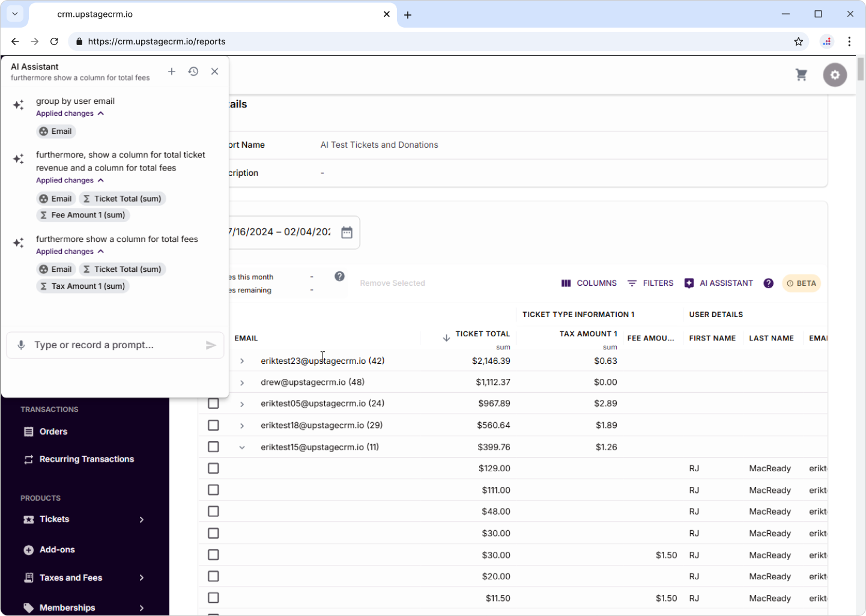The width and height of the screenshot is (866, 616).
Task: Expand the Tickets sidebar submenu
Action: (x=142, y=519)
